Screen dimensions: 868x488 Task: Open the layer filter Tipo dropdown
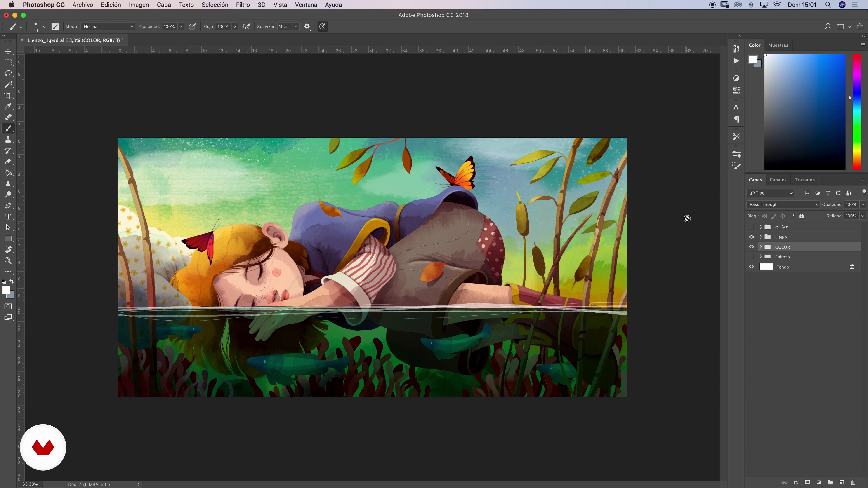[770, 193]
